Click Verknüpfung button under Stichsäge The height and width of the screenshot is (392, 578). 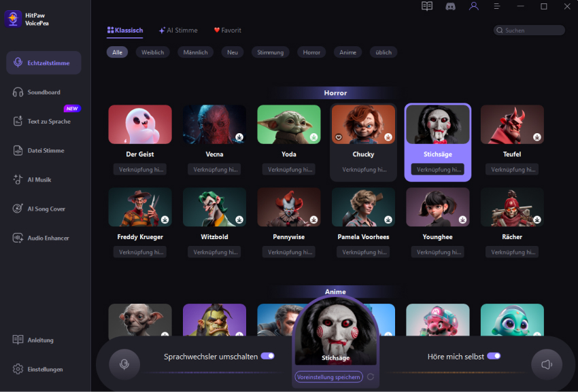click(437, 169)
